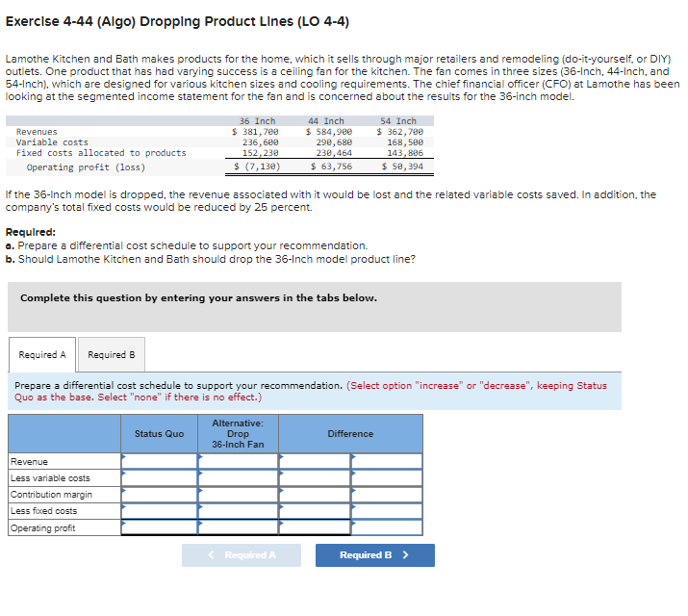Click the Operating profit (loss) label

point(86,167)
